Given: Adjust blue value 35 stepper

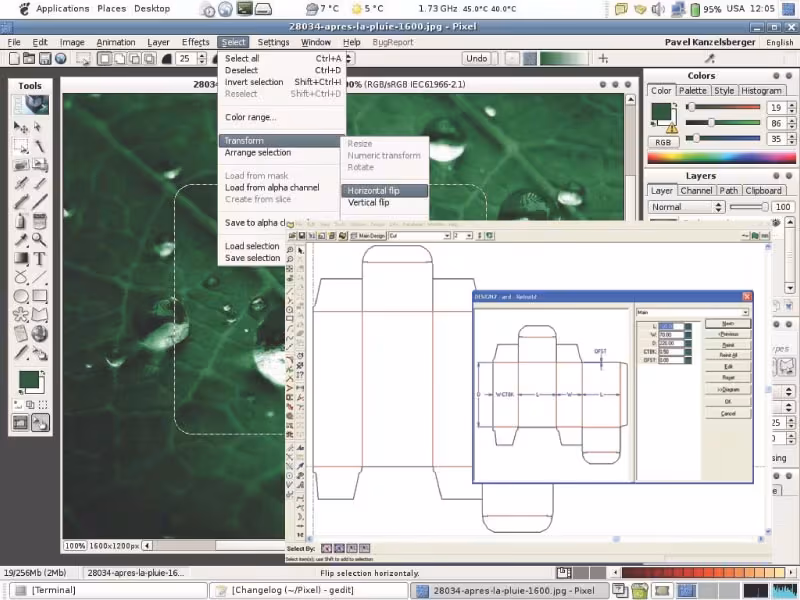Looking at the screenshot, I should (791, 139).
